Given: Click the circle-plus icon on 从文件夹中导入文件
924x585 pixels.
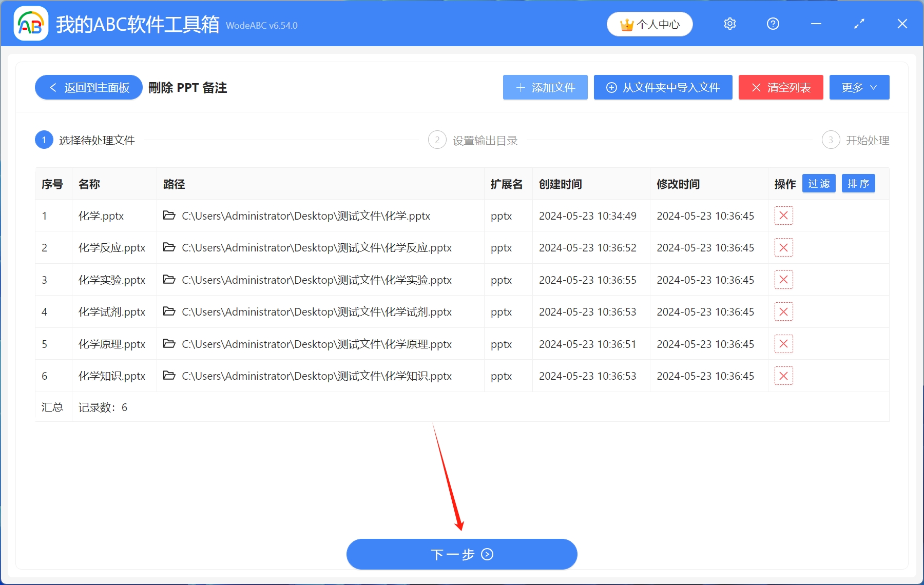Looking at the screenshot, I should tap(611, 87).
